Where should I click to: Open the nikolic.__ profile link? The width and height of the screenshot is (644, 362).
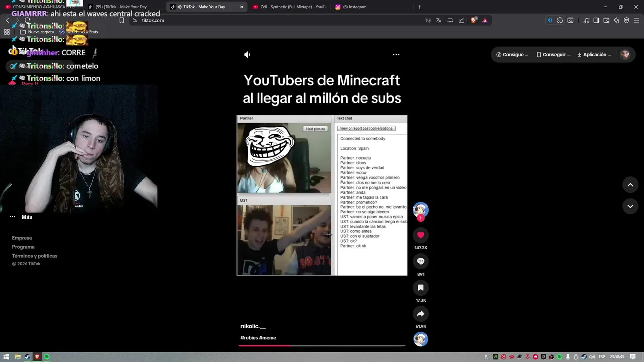(253, 326)
